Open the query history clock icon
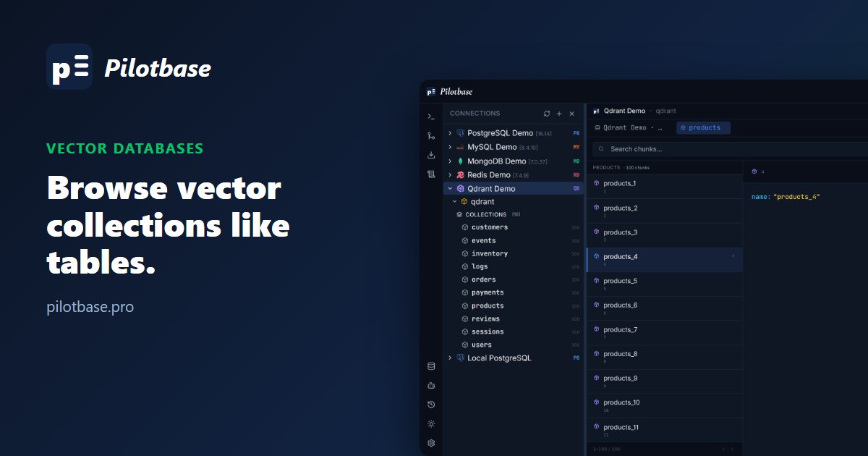This screenshot has width=868, height=456. tap(431, 405)
